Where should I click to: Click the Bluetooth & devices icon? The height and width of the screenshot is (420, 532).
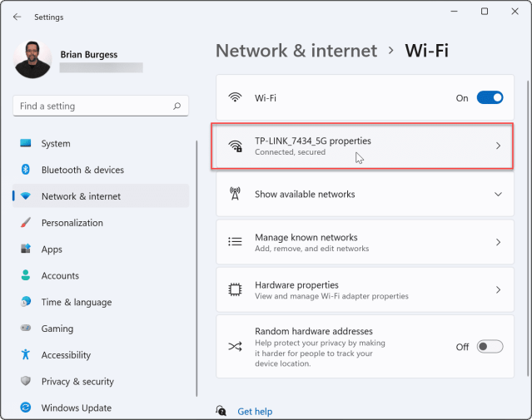26,170
